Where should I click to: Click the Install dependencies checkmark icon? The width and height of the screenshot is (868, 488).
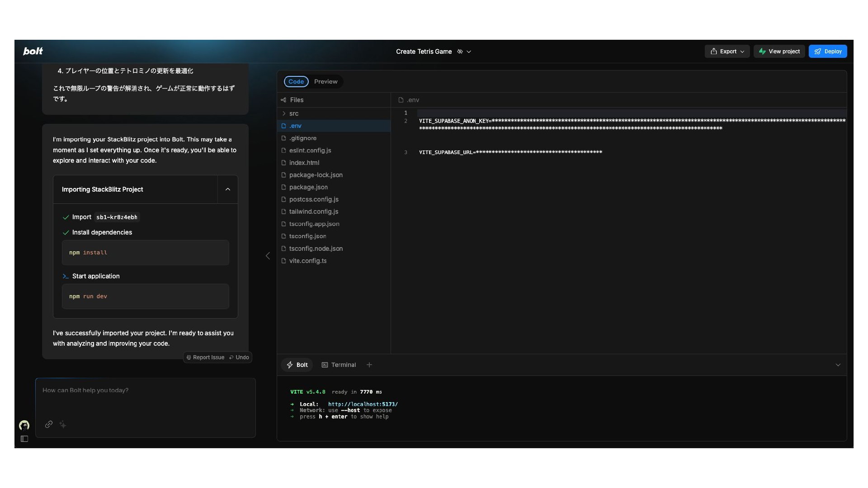click(66, 232)
